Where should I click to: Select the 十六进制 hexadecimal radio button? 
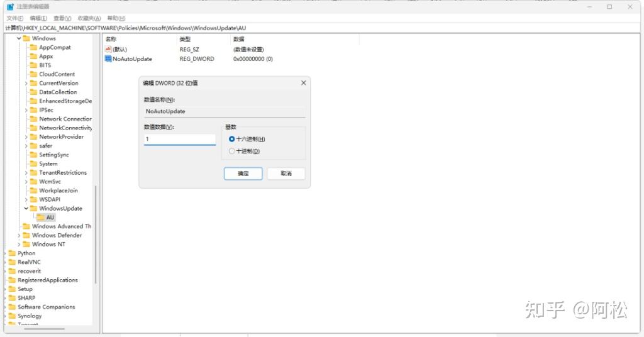click(x=231, y=139)
